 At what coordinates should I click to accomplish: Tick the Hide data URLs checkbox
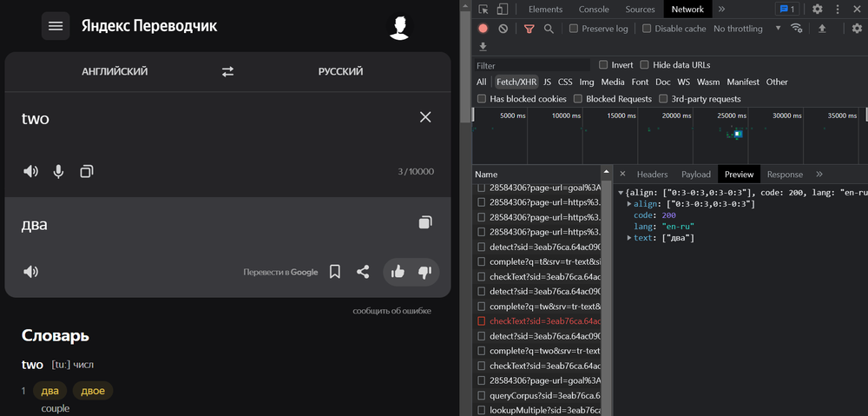pyautogui.click(x=644, y=65)
